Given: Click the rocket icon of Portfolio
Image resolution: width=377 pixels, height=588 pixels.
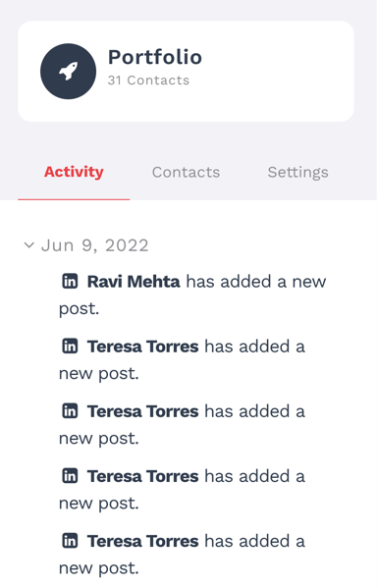Looking at the screenshot, I should point(69,72).
